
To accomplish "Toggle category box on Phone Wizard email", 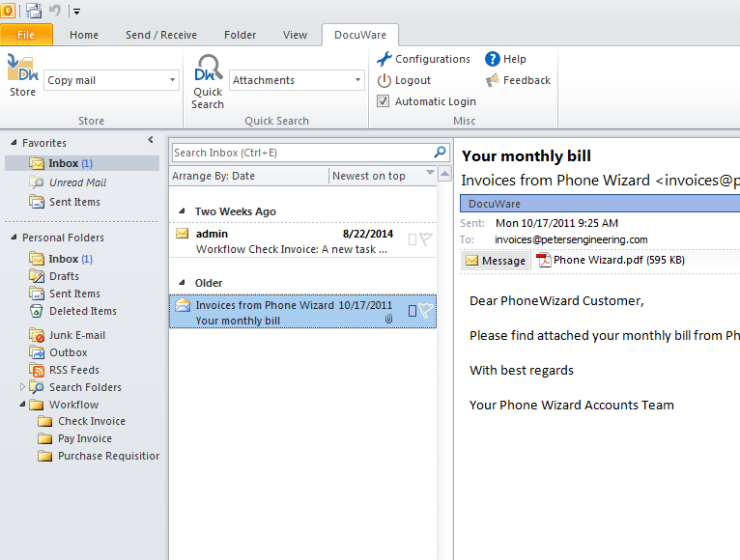I will pyautogui.click(x=412, y=311).
